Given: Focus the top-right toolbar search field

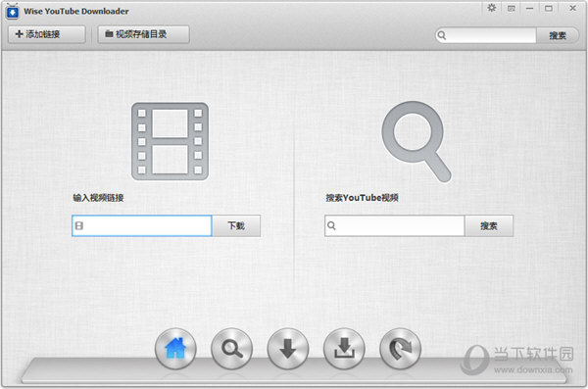Looking at the screenshot, I should tap(486, 35).
